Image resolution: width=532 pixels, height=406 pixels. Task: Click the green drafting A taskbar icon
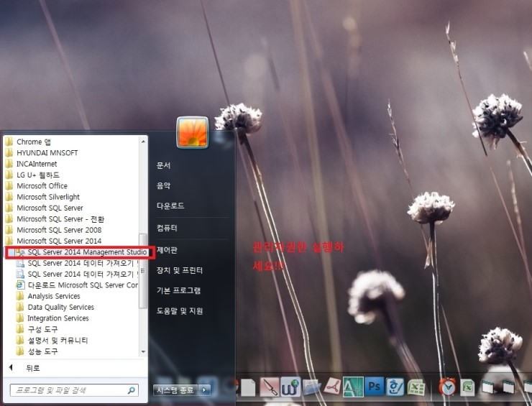pos(353,387)
